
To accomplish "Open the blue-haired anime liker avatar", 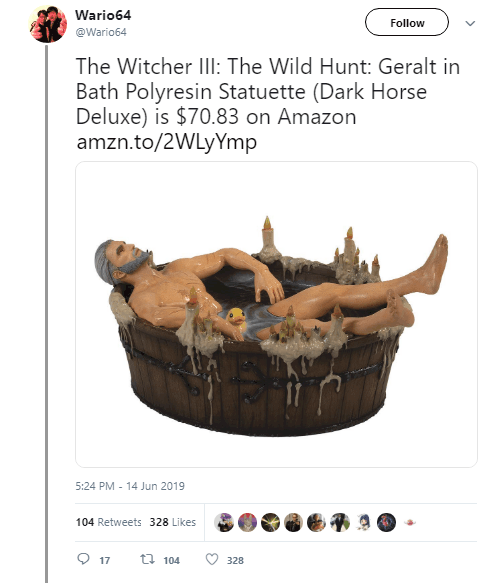I will click(x=363, y=522).
